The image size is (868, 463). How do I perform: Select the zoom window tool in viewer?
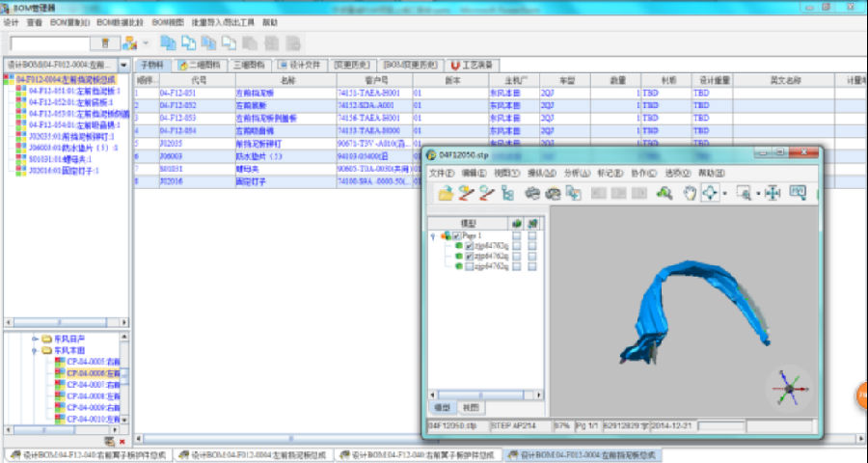point(744,193)
